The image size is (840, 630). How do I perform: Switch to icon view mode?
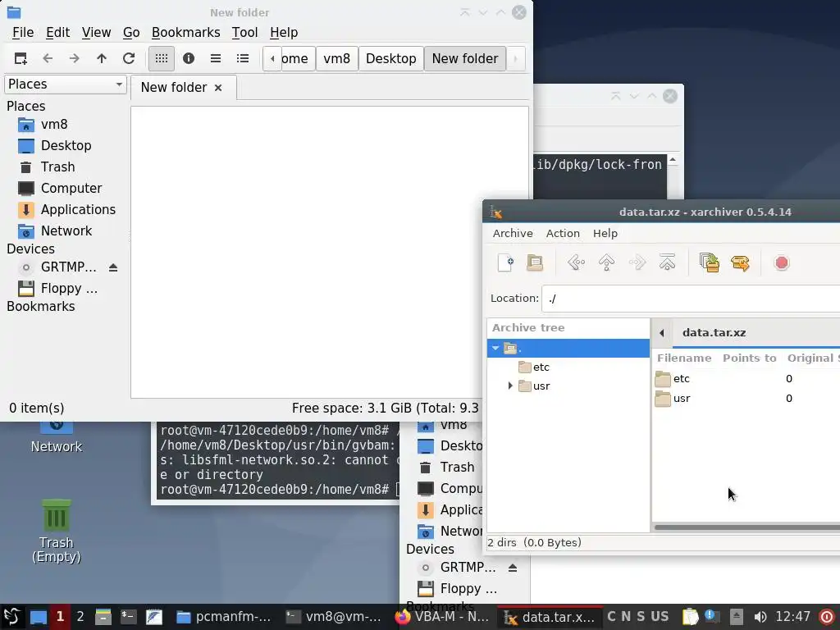tap(162, 58)
